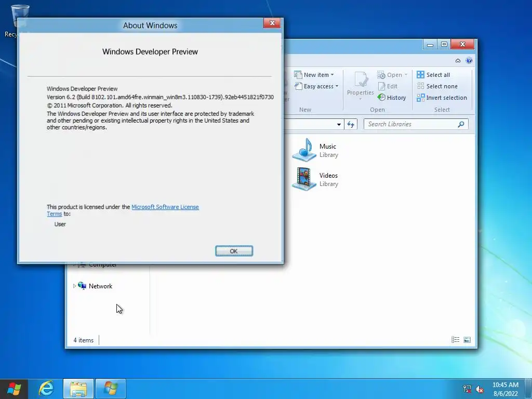Expand the Network tree node
532x399 pixels.
(75, 286)
